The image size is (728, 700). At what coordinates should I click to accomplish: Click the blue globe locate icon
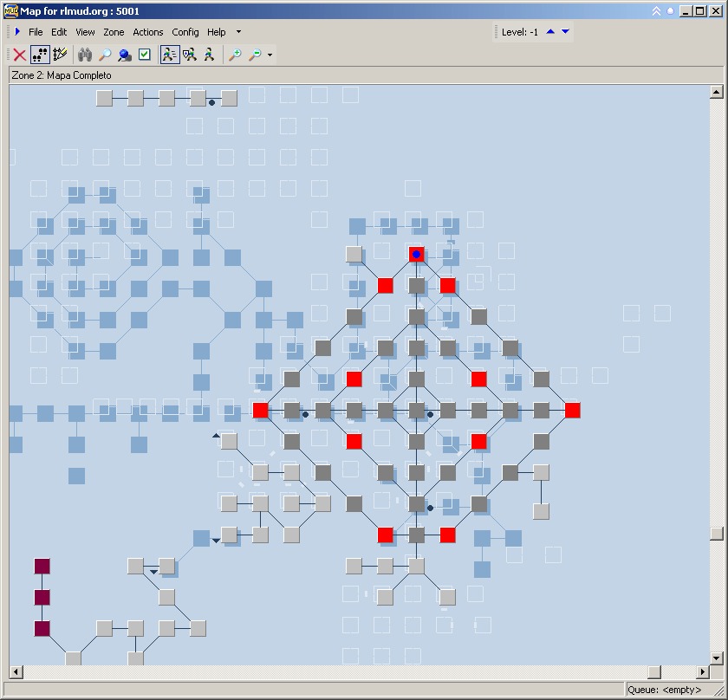tap(125, 55)
